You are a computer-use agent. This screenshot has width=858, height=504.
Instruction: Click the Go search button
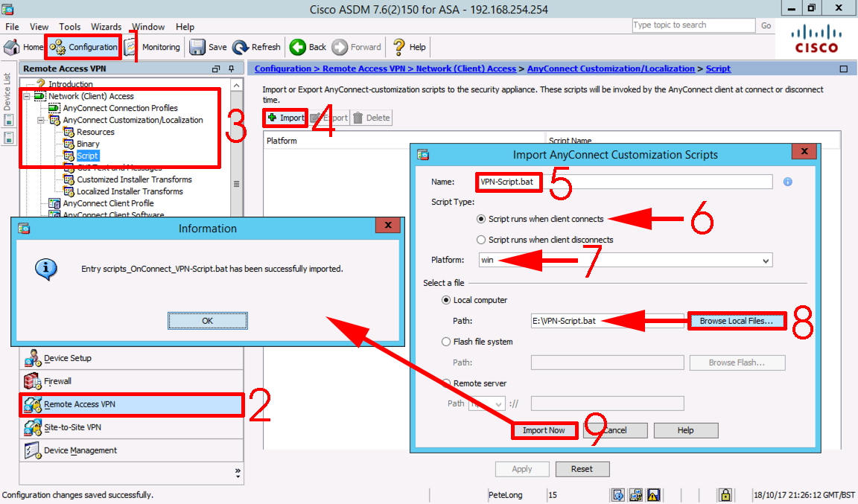(766, 25)
